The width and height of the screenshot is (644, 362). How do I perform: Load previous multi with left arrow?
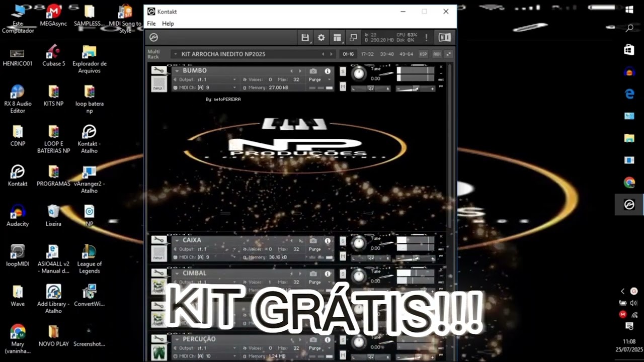pyautogui.click(x=323, y=54)
